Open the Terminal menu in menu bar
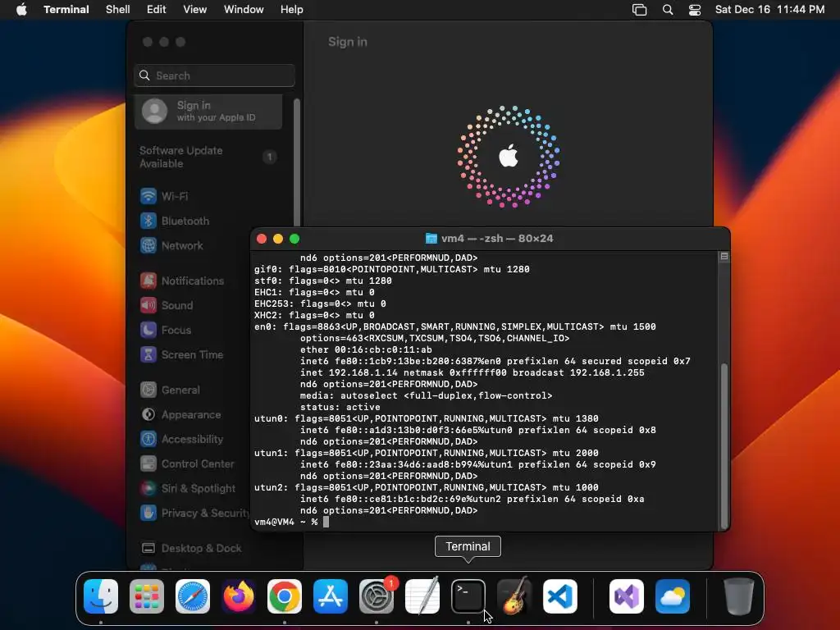840x630 pixels. point(66,10)
